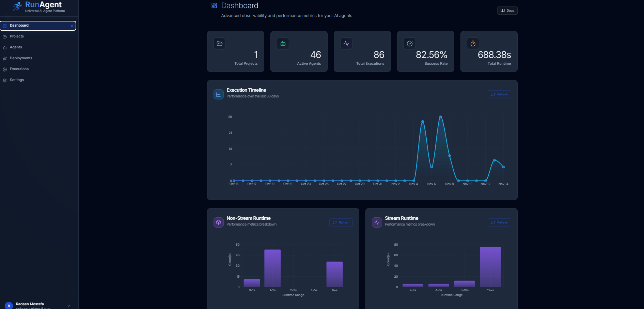Image resolution: width=644 pixels, height=309 pixels.
Task: Click the folder icon on Total Projects card
Action: 219,44
